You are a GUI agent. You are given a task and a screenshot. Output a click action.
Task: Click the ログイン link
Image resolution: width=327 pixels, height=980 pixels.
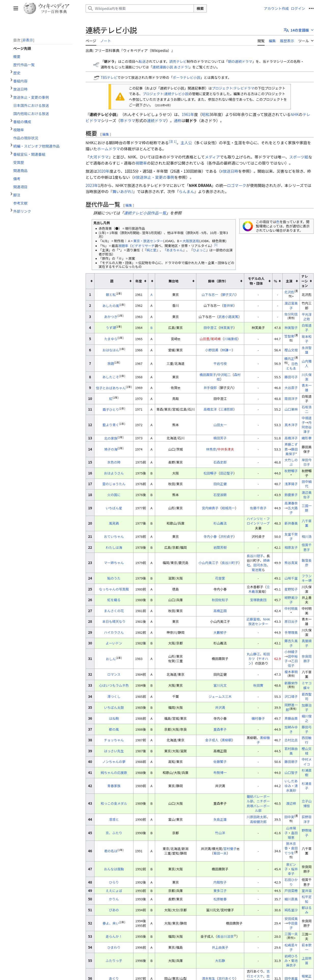tap(298, 8)
